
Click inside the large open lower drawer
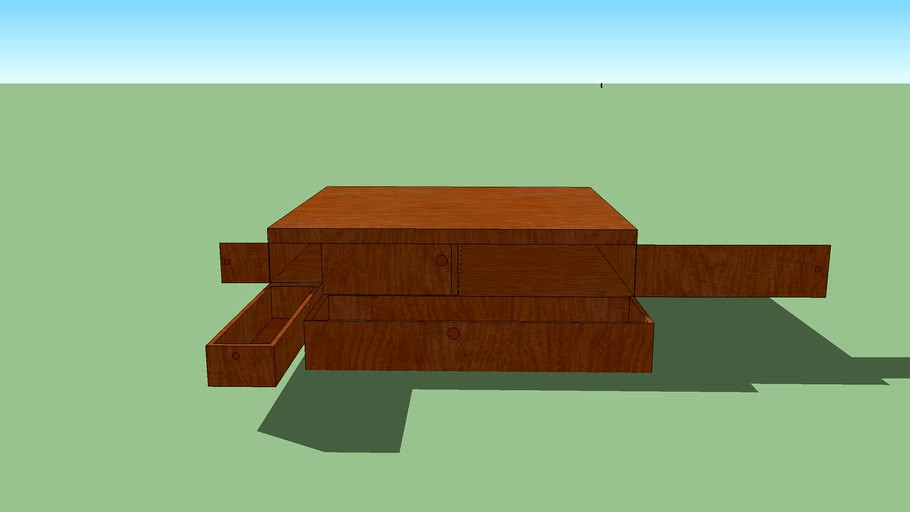(x=479, y=308)
